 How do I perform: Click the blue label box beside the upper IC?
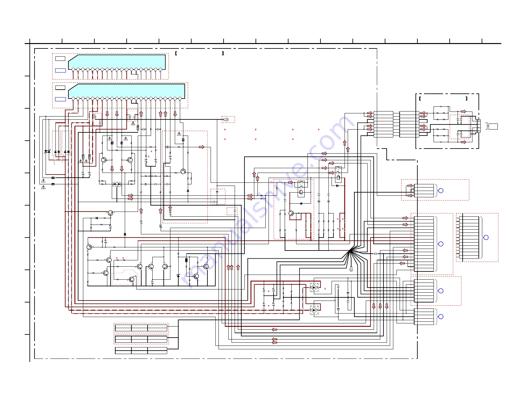pyautogui.click(x=60, y=71)
